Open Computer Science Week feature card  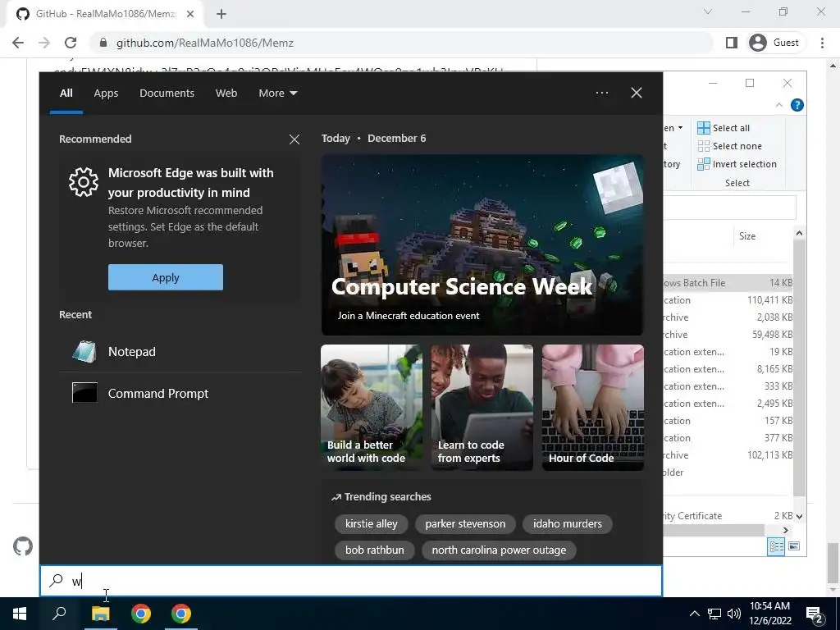coord(482,244)
